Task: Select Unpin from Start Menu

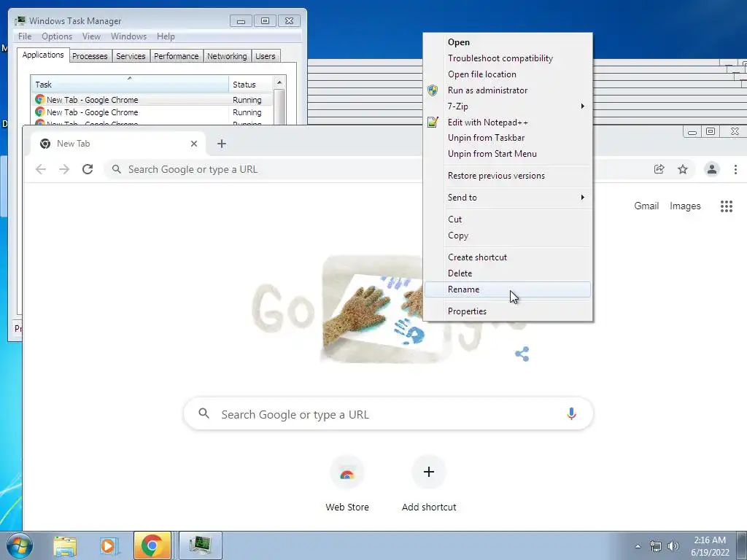Action: (x=508, y=154)
